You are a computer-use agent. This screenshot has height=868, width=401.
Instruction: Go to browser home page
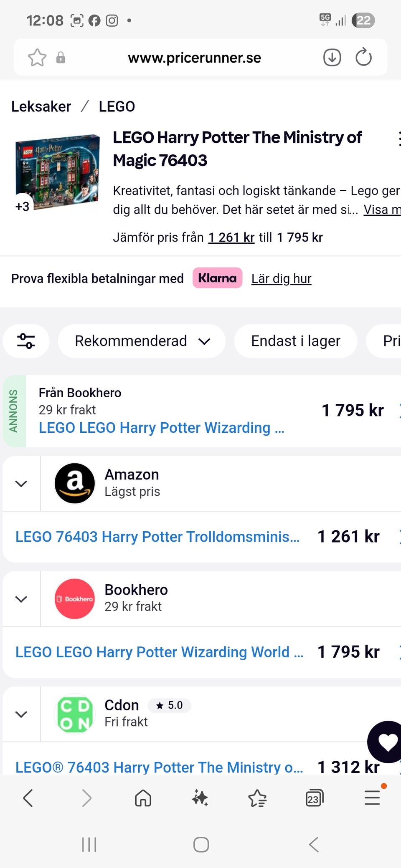tap(143, 798)
